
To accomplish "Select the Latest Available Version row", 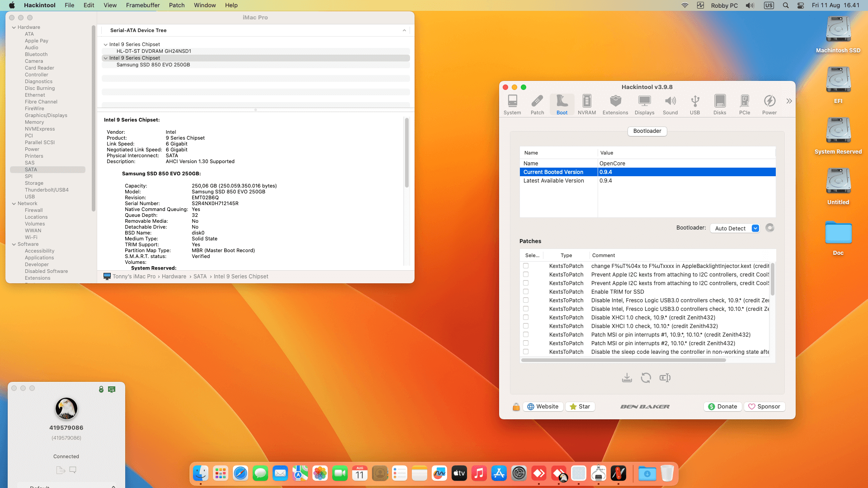I will point(647,181).
